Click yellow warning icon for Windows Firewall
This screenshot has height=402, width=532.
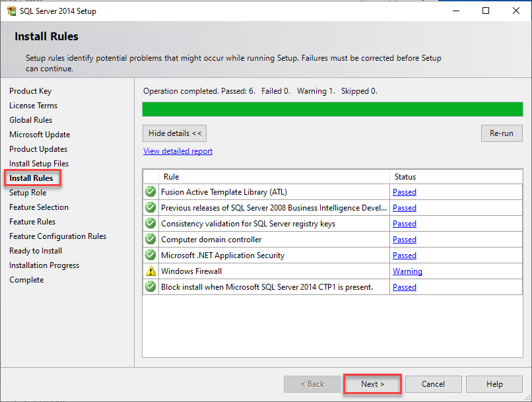150,271
